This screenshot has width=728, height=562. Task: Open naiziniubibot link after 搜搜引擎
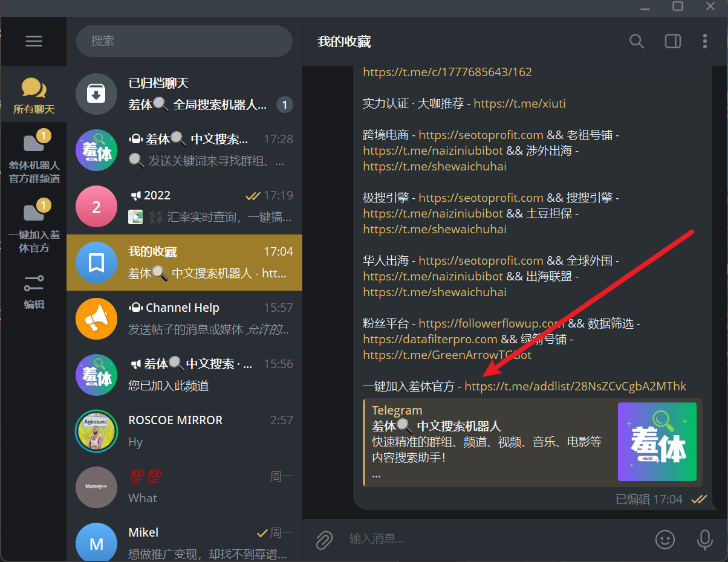tap(433, 213)
